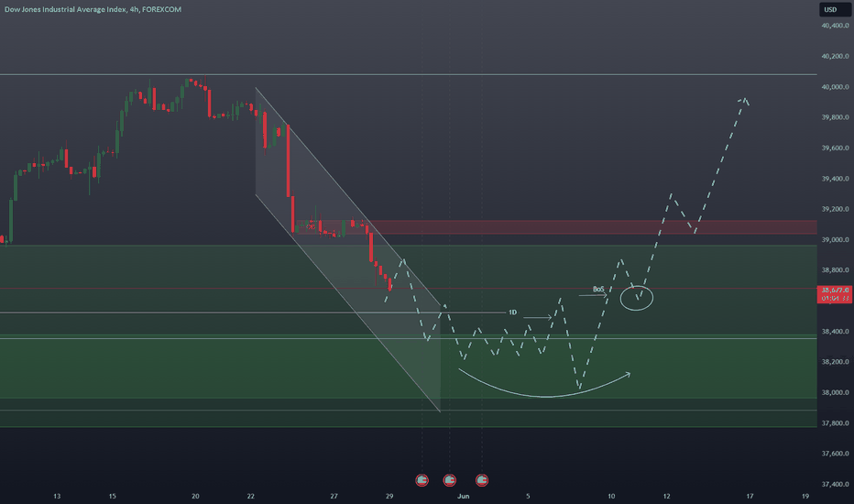Click the BoS annotation label on chart
The width and height of the screenshot is (854, 504).
click(x=598, y=290)
